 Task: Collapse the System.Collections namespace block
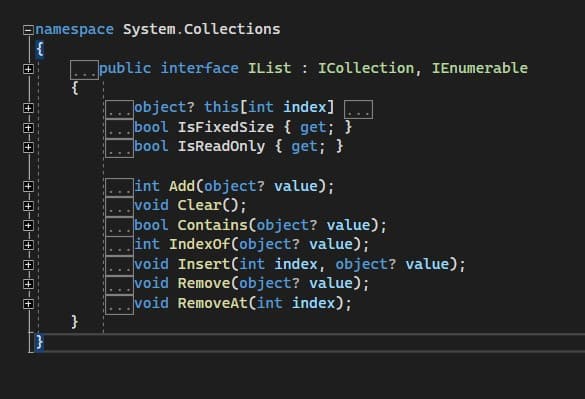[x=28, y=30]
